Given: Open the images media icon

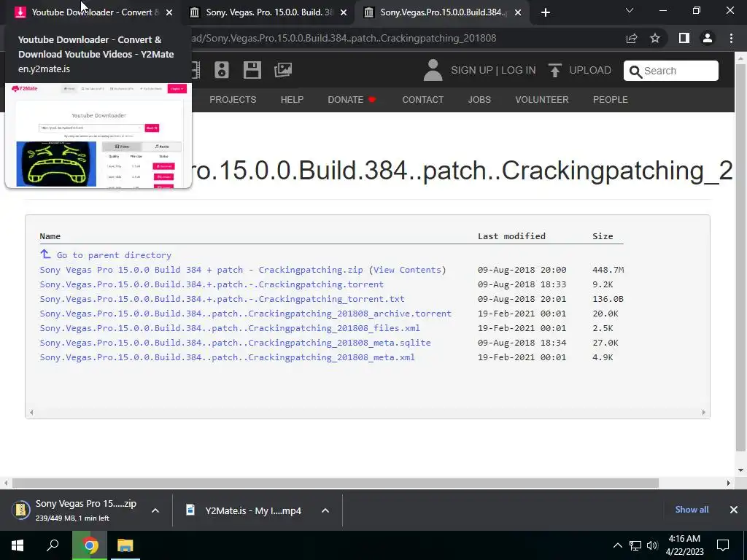Looking at the screenshot, I should coord(283,70).
